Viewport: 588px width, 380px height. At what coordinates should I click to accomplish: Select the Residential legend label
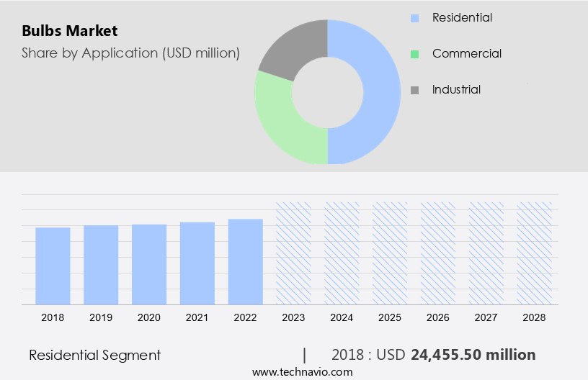pos(462,17)
